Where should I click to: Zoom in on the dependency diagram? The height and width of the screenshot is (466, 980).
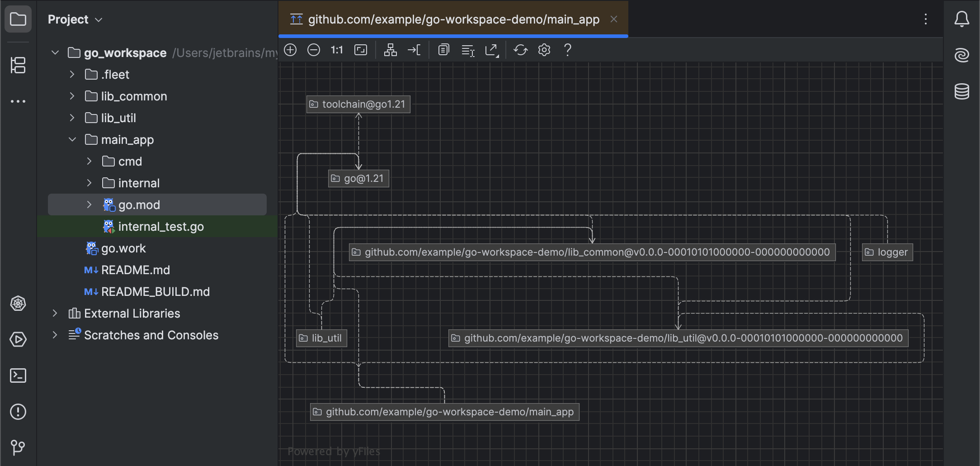point(290,50)
